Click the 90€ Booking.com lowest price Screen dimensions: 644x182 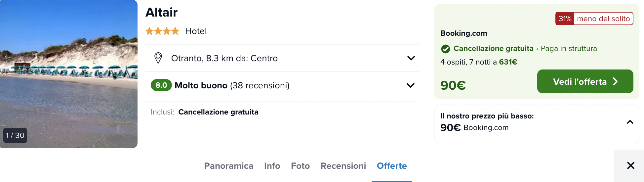[474, 127]
